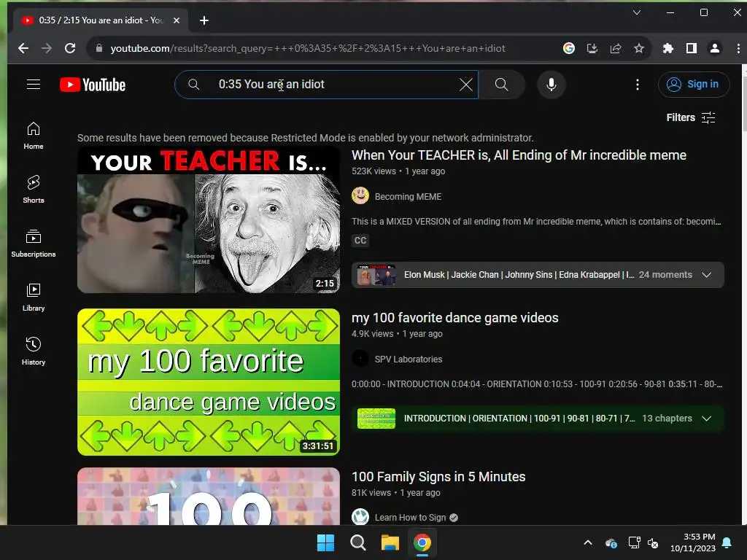This screenshot has height=560, width=747.
Task: Click Chrome icon in taskbar
Action: [x=422, y=542]
